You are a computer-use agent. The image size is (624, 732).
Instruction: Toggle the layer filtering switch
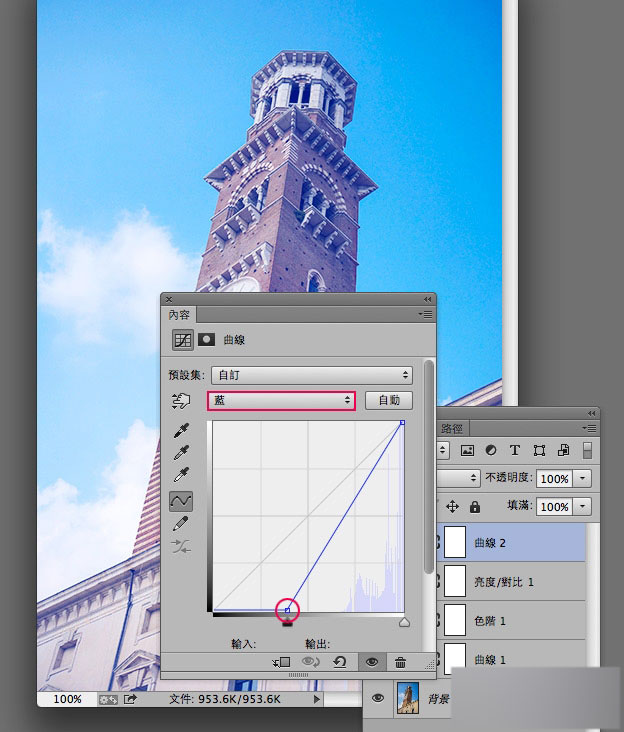(588, 450)
